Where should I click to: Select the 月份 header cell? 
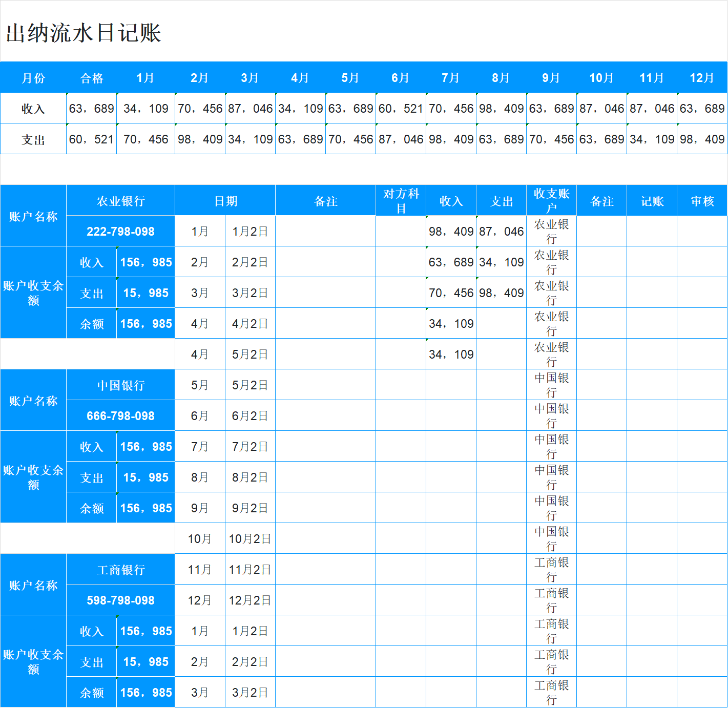coord(32,78)
